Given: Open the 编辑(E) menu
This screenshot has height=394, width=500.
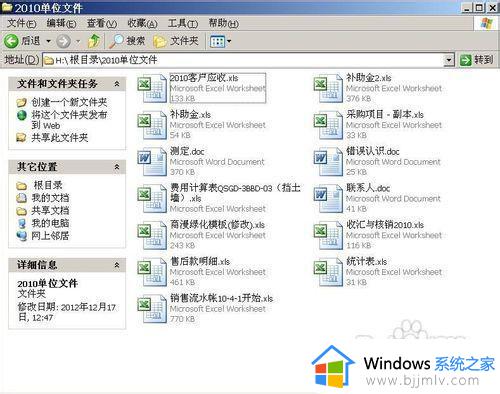Looking at the screenshot, I should [x=62, y=24].
